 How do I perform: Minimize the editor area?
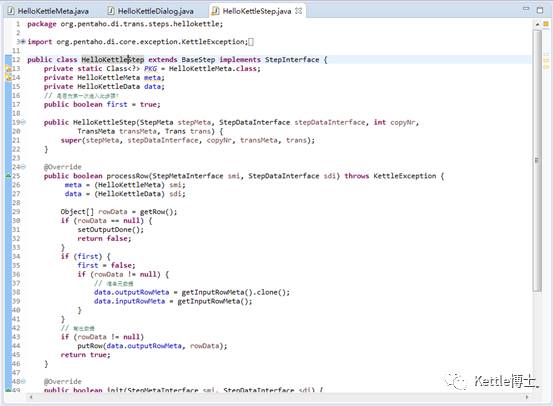tap(526, 9)
